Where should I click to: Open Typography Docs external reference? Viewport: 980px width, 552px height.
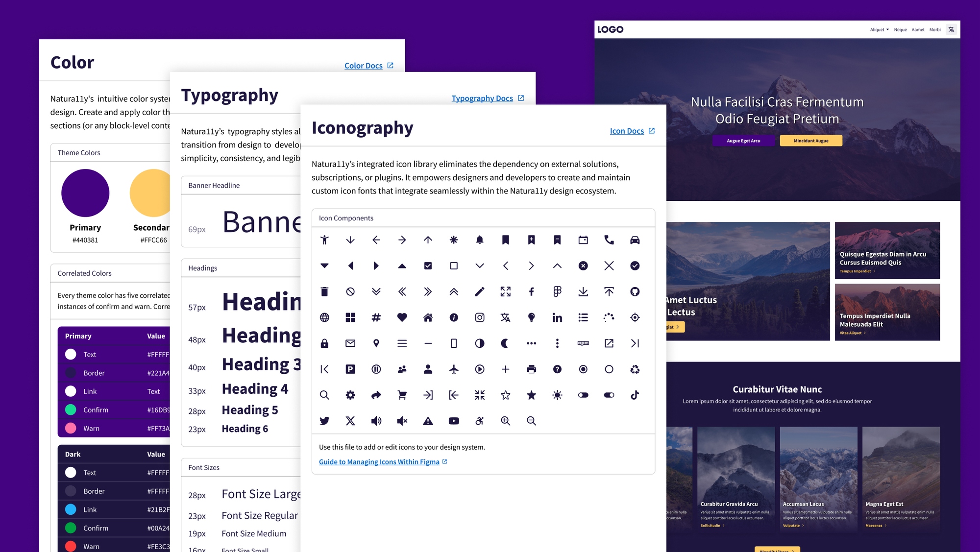(x=488, y=98)
